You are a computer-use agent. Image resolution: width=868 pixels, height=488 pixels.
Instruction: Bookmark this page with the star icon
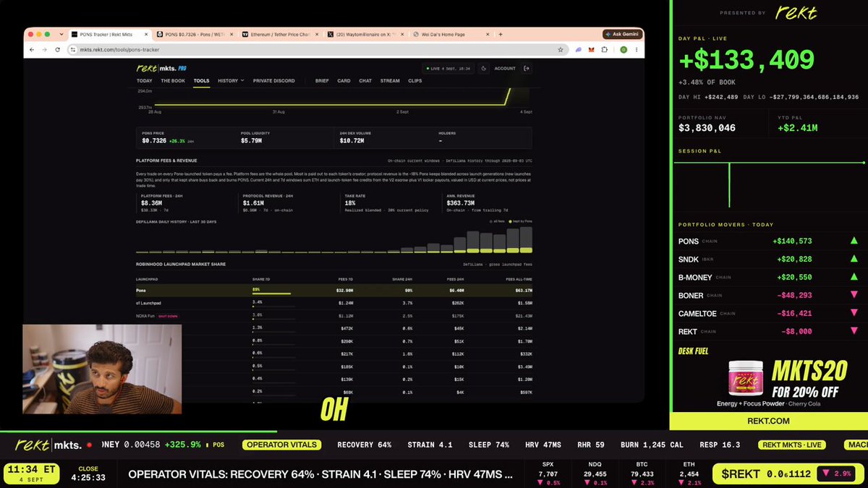coord(561,50)
